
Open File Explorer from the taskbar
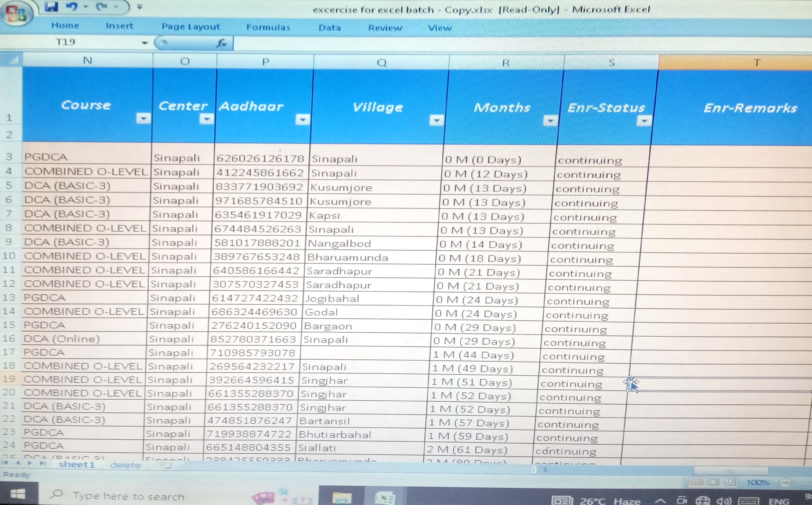click(342, 498)
